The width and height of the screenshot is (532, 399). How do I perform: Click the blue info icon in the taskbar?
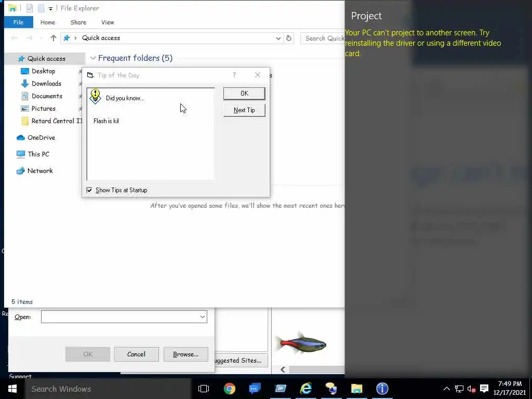click(382, 389)
